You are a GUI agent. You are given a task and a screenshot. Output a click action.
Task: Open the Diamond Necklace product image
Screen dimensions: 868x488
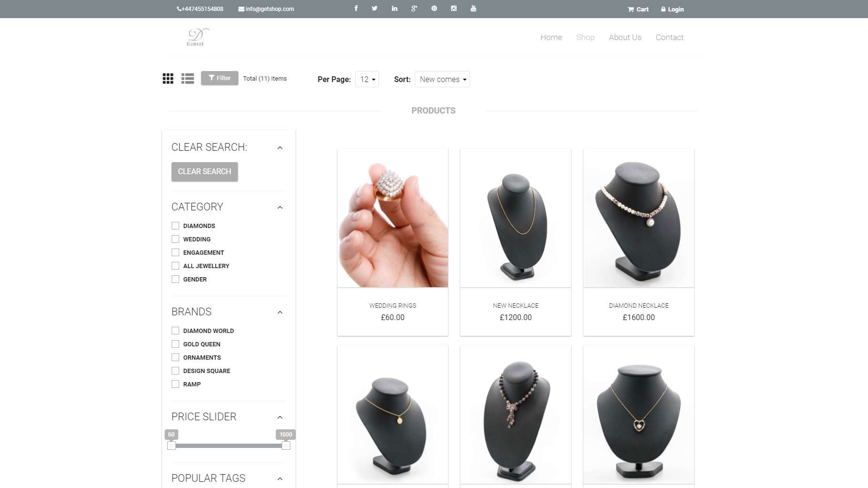638,218
